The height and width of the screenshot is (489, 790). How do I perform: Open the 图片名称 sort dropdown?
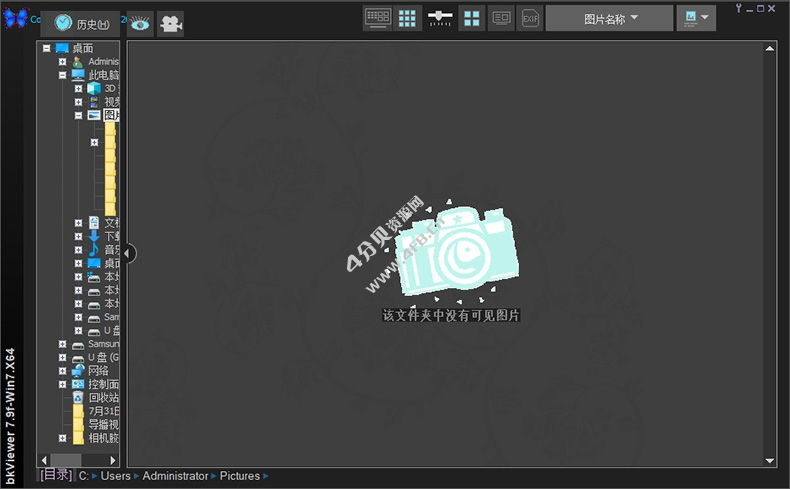point(609,18)
